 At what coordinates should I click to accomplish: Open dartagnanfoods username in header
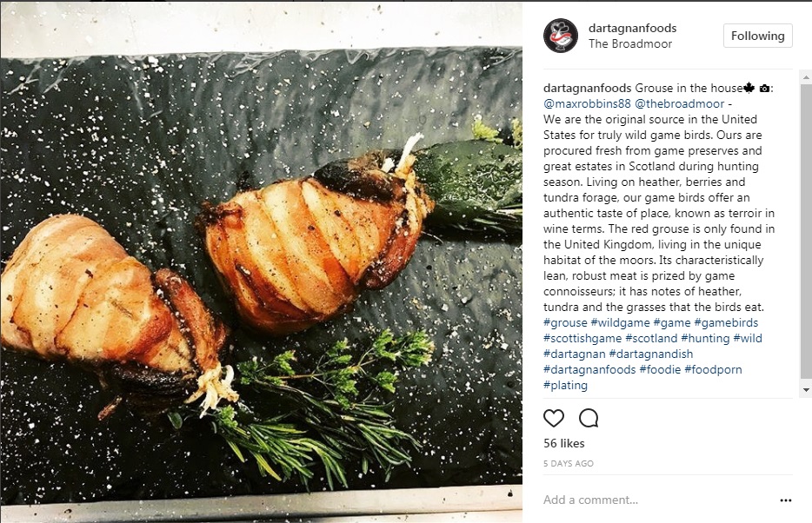632,28
